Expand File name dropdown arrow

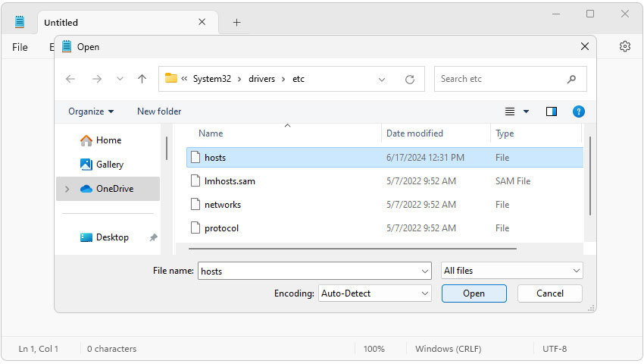click(x=425, y=271)
